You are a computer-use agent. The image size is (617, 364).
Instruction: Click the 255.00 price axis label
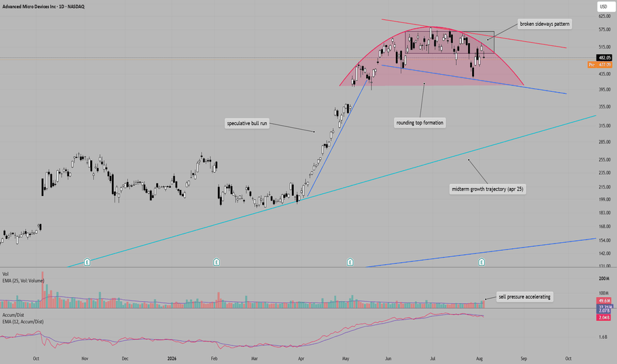tap(604, 159)
